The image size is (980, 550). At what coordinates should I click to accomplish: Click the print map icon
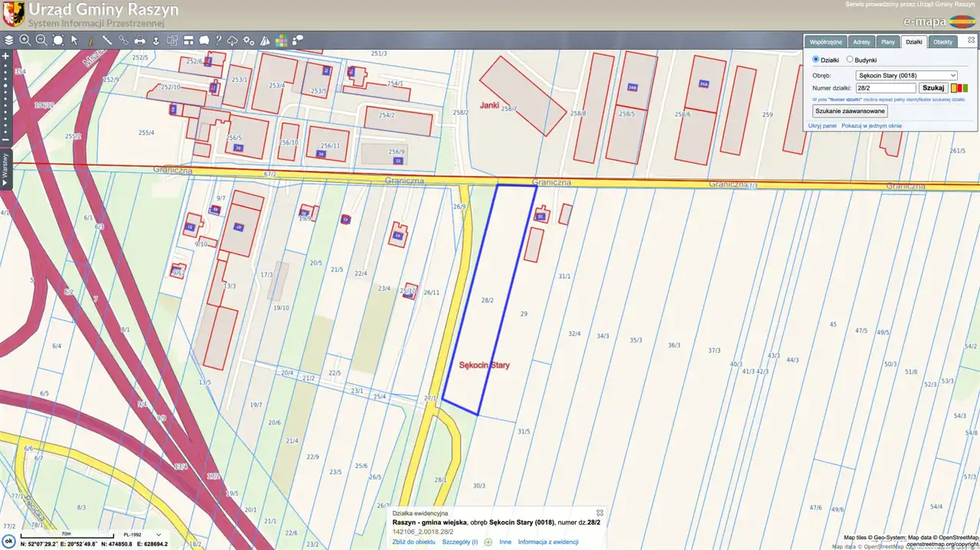(140, 40)
